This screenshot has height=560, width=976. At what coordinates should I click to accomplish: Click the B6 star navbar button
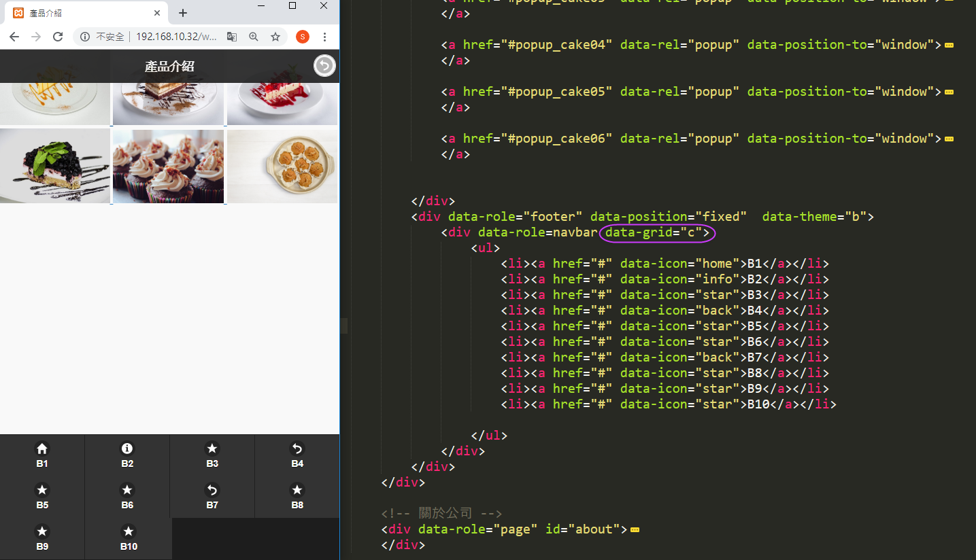127,497
